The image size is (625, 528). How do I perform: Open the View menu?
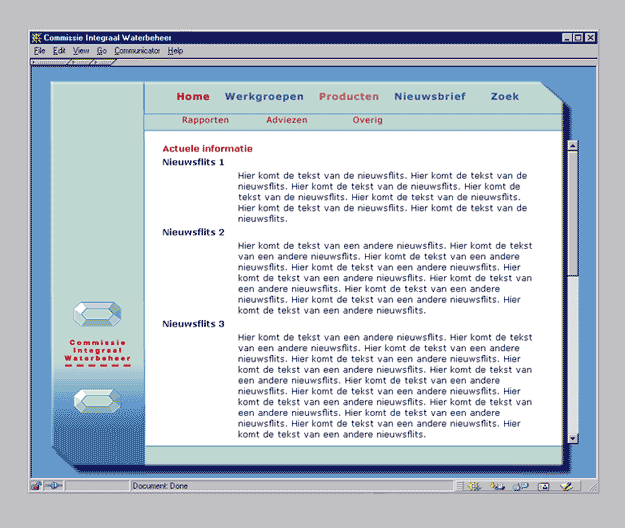click(x=81, y=50)
